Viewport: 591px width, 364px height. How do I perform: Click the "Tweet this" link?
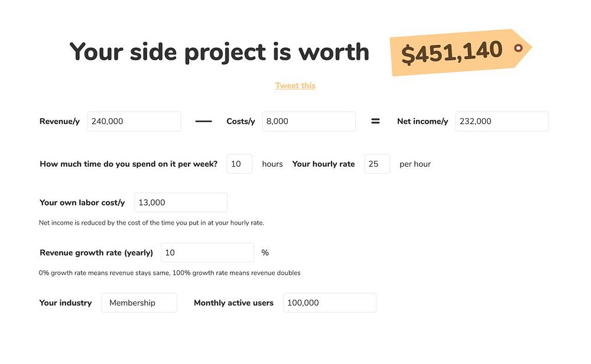point(295,86)
